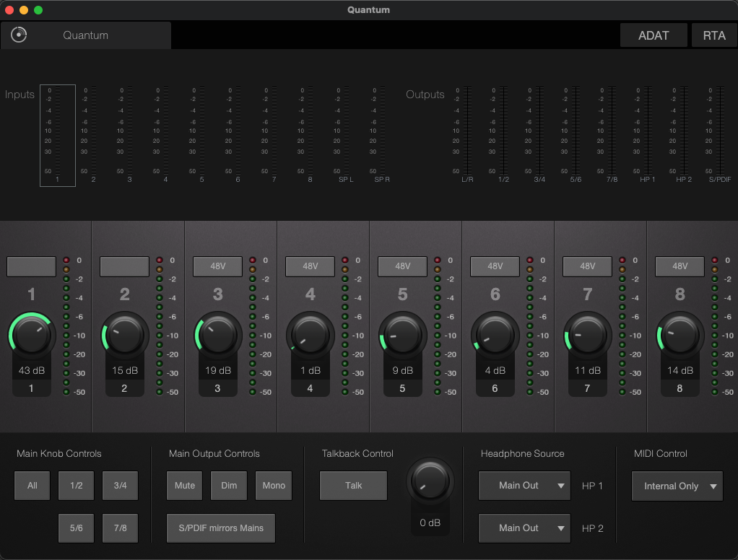Activate the Talk button

tap(353, 485)
